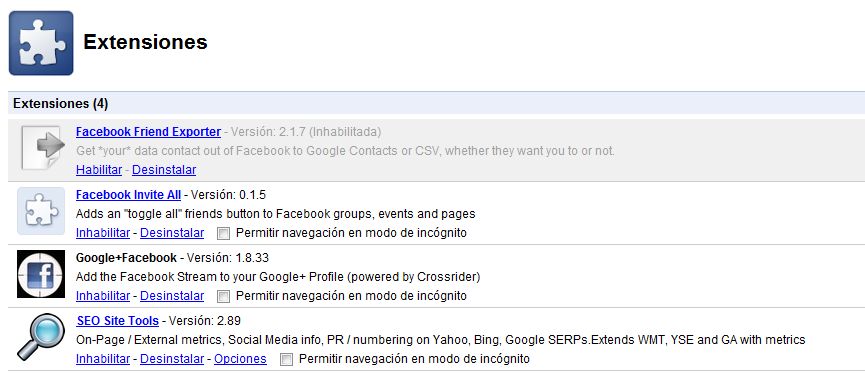The width and height of the screenshot is (865, 385).
Task: Click the 'Adds an "toggle all" friends button' description
Action: click(276, 213)
